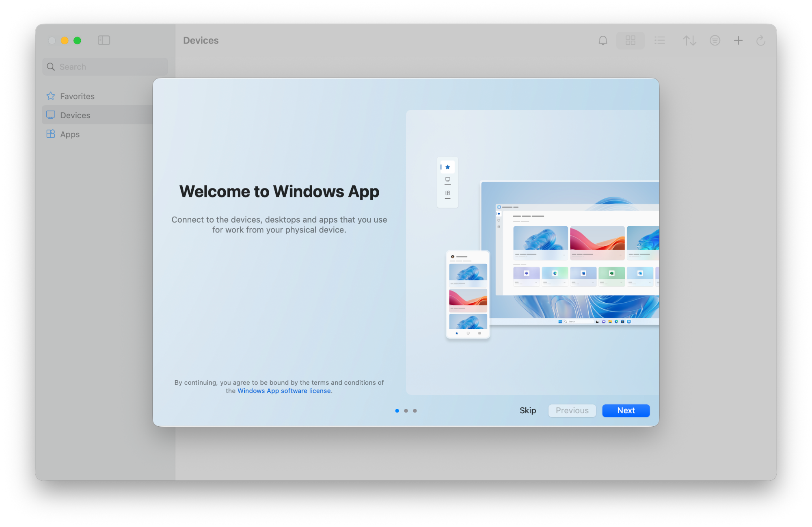Open the sort order options
This screenshot has height=527, width=812.
coord(689,41)
